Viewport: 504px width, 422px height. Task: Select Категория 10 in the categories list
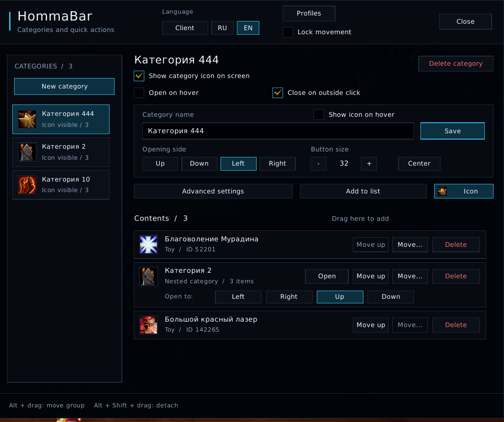pyautogui.click(x=61, y=185)
